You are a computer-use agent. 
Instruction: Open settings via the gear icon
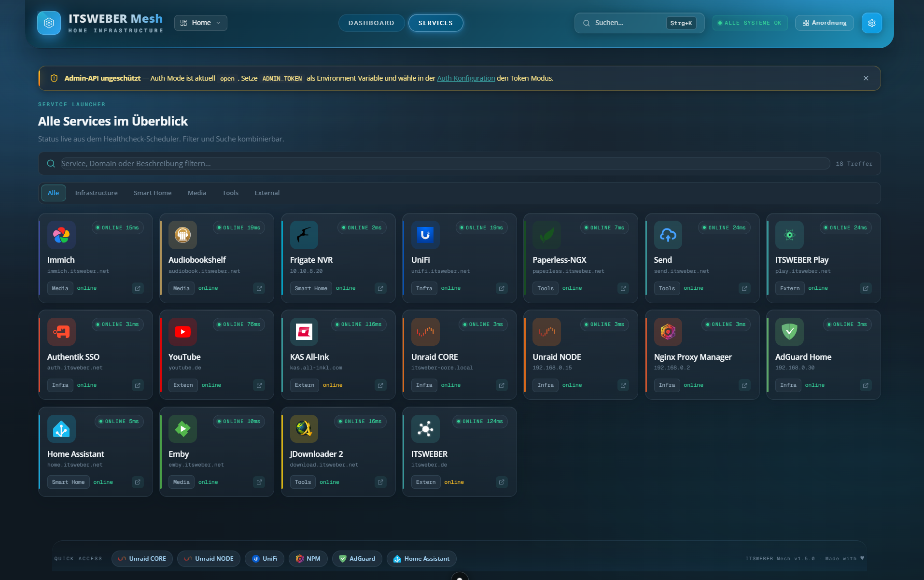tap(871, 23)
